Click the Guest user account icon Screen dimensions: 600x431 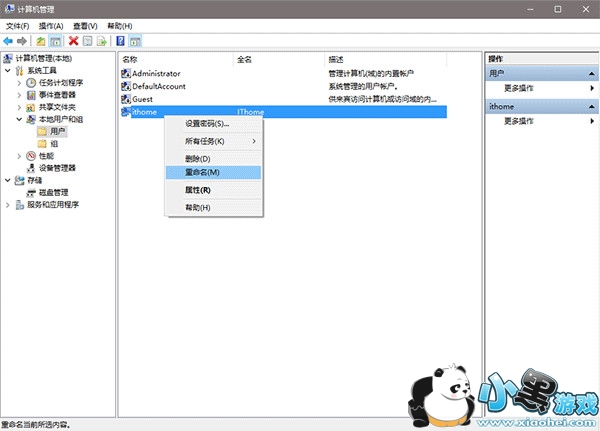(126, 99)
